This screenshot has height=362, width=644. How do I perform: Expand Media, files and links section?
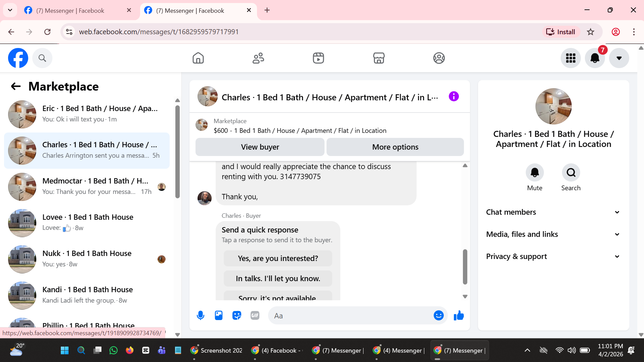point(553,234)
